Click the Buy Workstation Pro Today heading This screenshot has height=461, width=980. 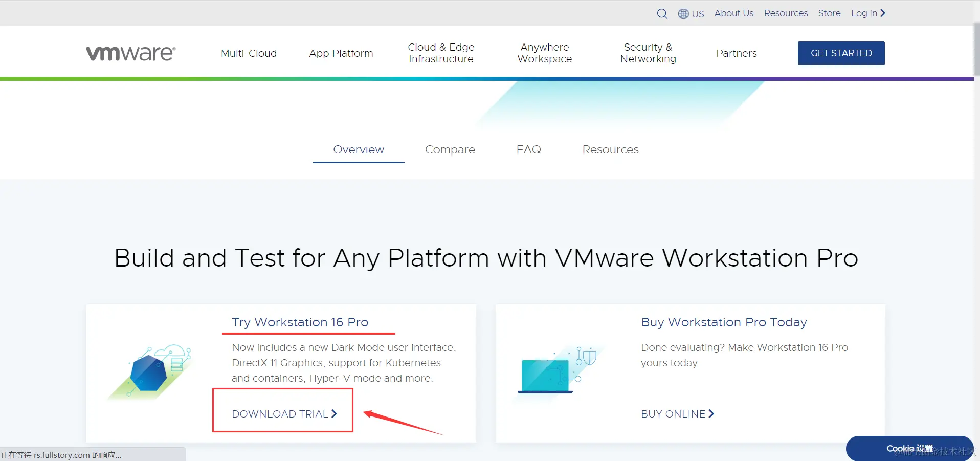point(724,322)
